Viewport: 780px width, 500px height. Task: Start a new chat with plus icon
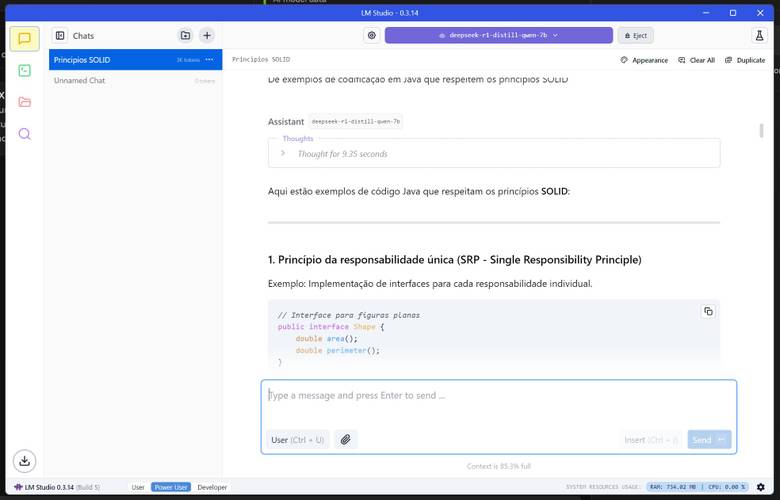point(207,35)
